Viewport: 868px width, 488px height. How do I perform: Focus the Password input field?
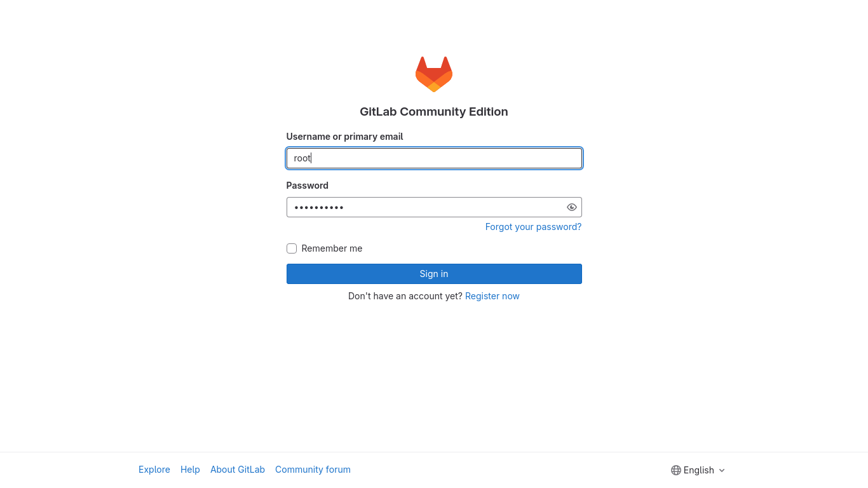(434, 207)
